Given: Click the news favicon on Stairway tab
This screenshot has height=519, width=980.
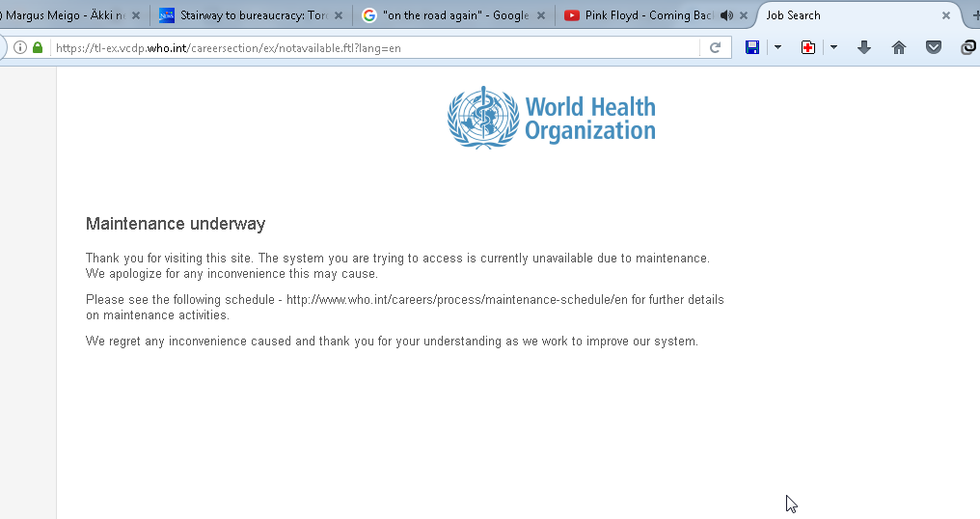Looking at the screenshot, I should pyautogui.click(x=167, y=15).
